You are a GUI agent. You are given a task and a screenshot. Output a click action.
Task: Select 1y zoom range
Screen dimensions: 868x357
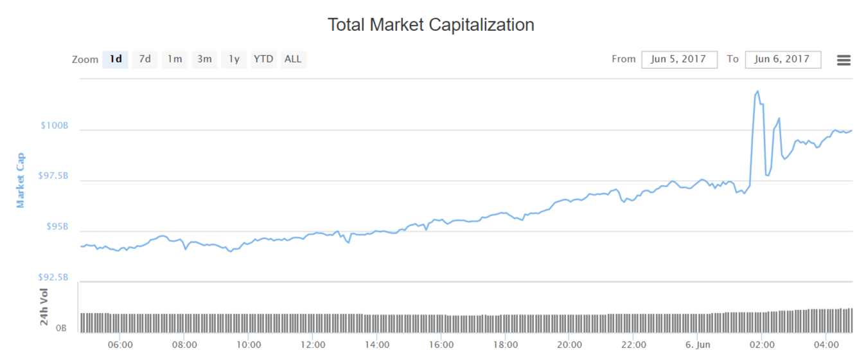[234, 59]
